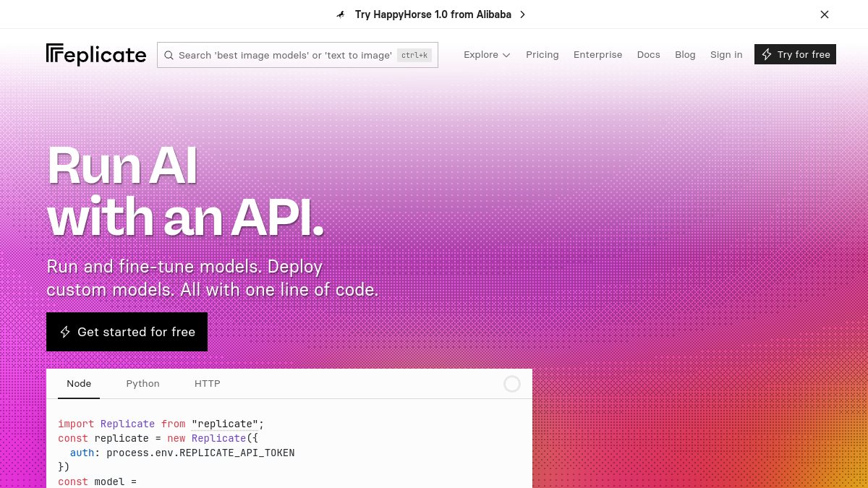Screen dimensions: 868x488
Task: Click the ctrl+k shortcut badge
Action: [414, 55]
